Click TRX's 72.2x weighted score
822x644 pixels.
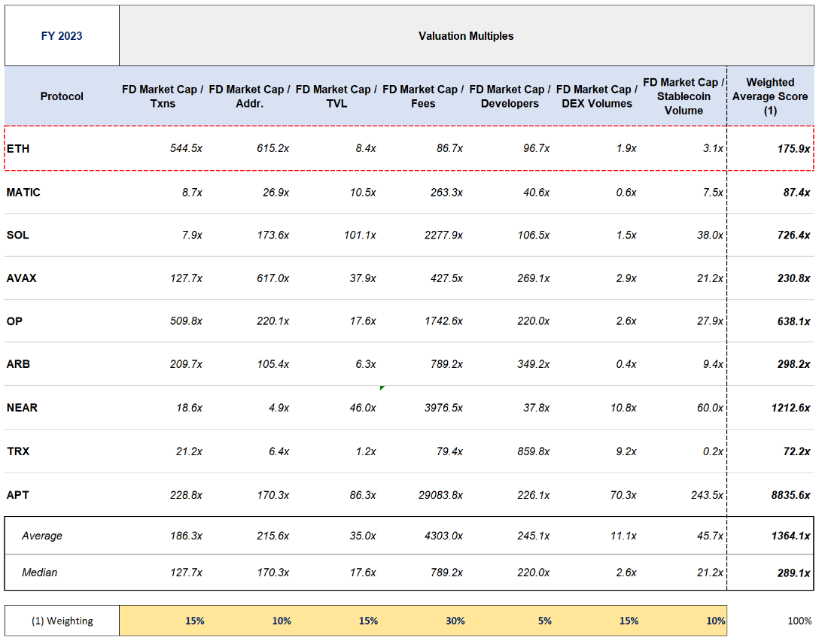tap(797, 451)
